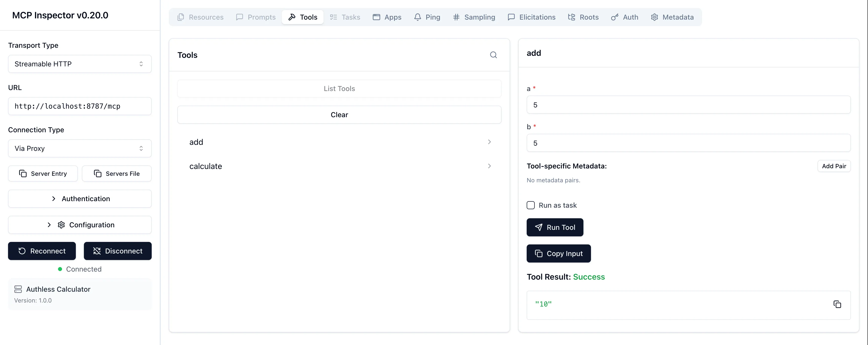868x345 pixels.
Task: Click the Connected status text
Action: [x=84, y=269]
